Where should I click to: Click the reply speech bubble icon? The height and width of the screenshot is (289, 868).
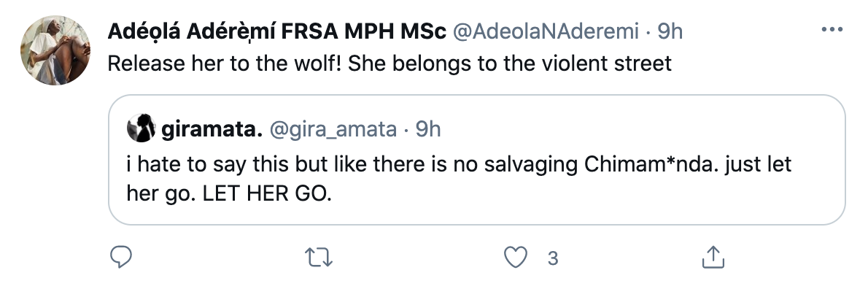pos(120,257)
